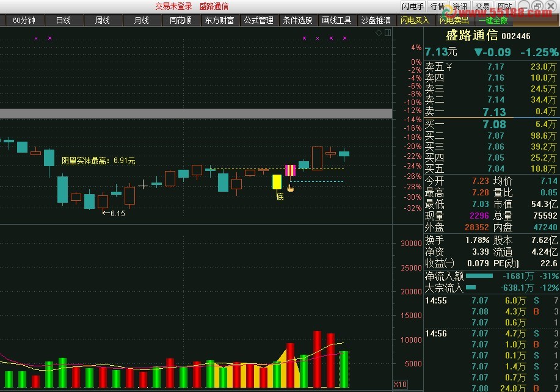Click the yellow 底 candlestick on the chart
The height and width of the screenshot is (392, 560).
point(277,182)
